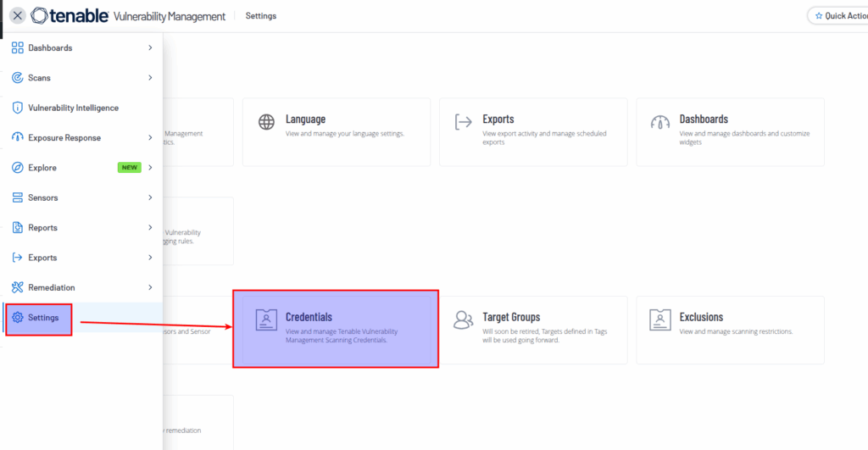Screen dimensions: 868x450
Task: Click the Sensors icon in sidebar
Action: pyautogui.click(x=17, y=197)
